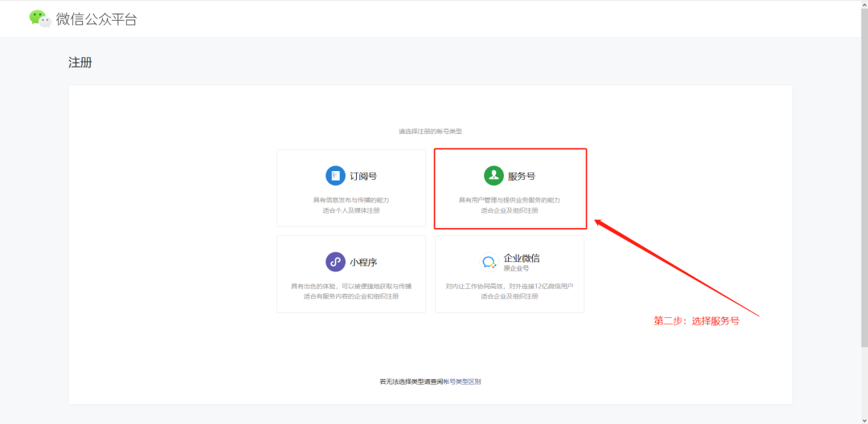868x424 pixels.
Task: Click text 适合有服务内容的企业和组织注册
Action: (x=351, y=297)
